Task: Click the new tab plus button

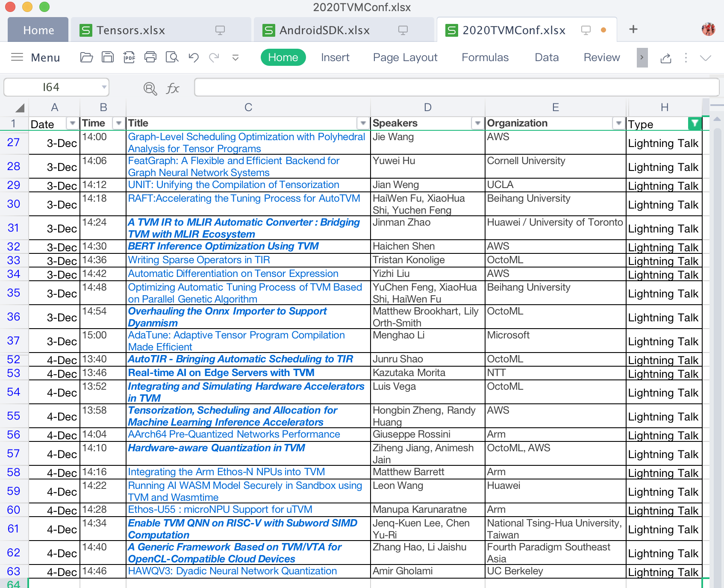Action: point(633,29)
